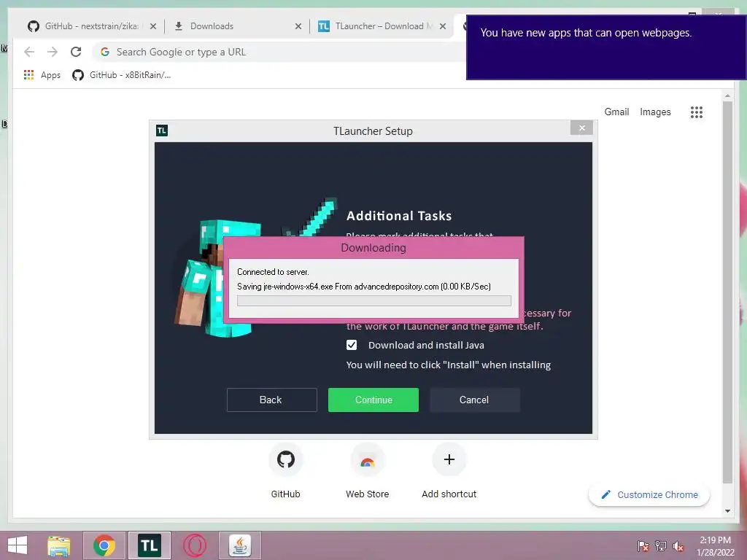The height and width of the screenshot is (560, 747).
Task: Open the GitHub - x8BitRain bookmark
Action: tap(122, 75)
